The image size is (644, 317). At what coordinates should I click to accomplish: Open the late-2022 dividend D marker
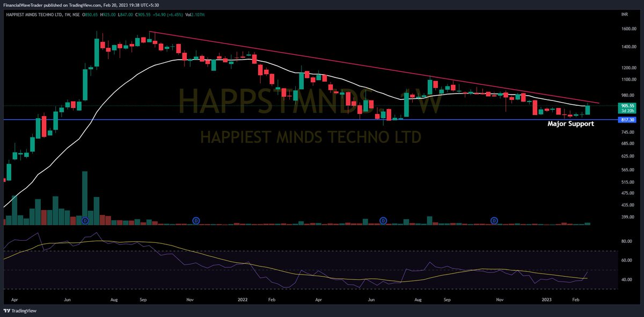pyautogui.click(x=494, y=220)
